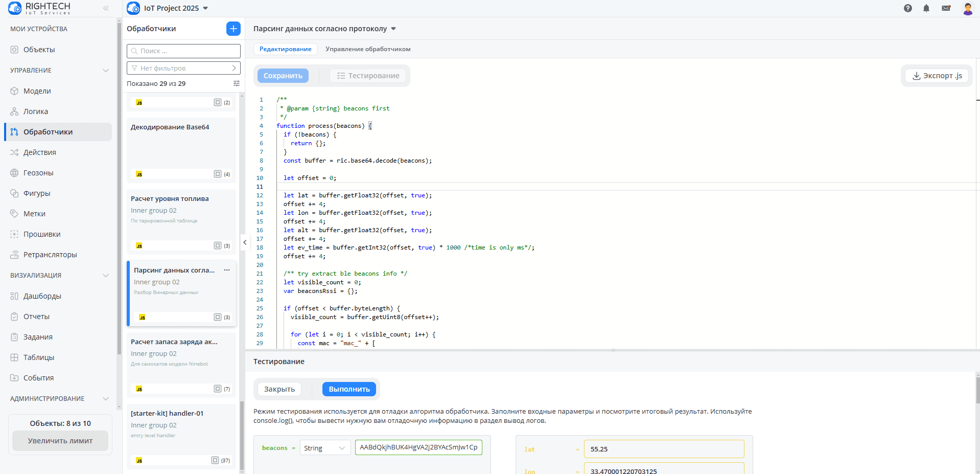Open the String type dropdown for beacons
The width and height of the screenshot is (980, 474).
(325, 448)
